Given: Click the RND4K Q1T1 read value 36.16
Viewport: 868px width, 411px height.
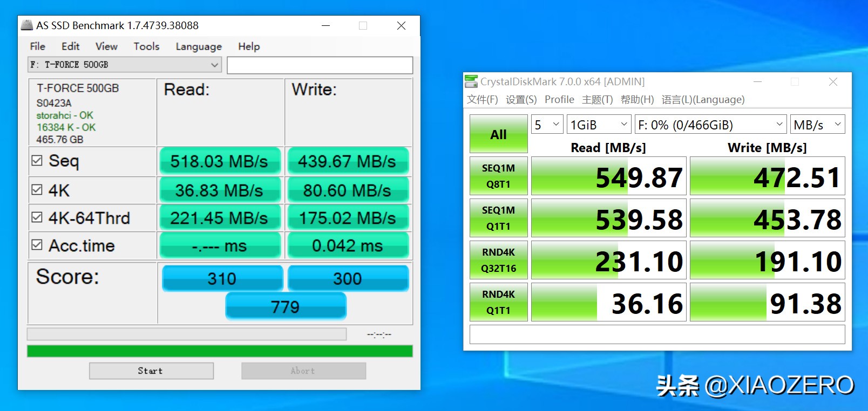Looking at the screenshot, I should (x=609, y=302).
